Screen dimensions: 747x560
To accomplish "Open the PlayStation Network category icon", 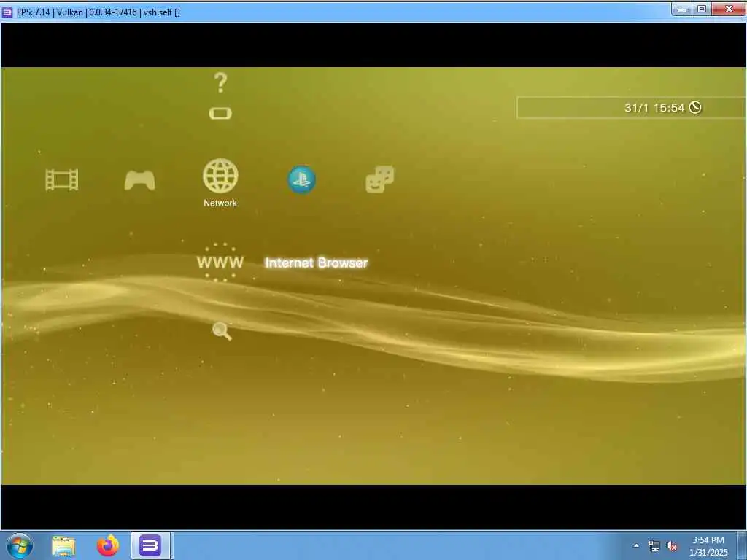I will (301, 179).
